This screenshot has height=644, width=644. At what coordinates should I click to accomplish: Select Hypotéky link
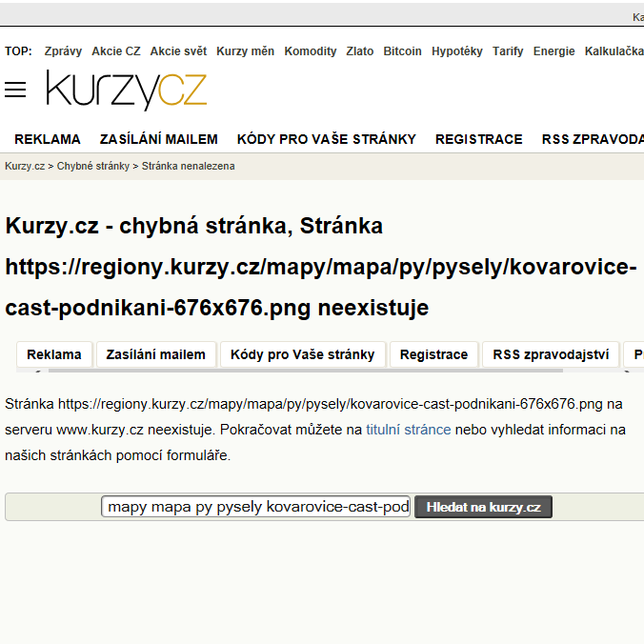456,51
